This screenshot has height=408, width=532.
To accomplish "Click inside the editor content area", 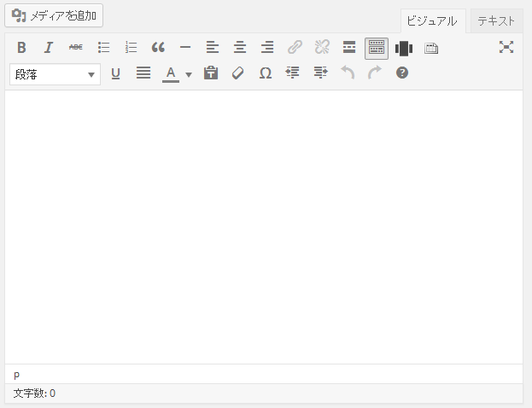I will pyautogui.click(x=264, y=226).
